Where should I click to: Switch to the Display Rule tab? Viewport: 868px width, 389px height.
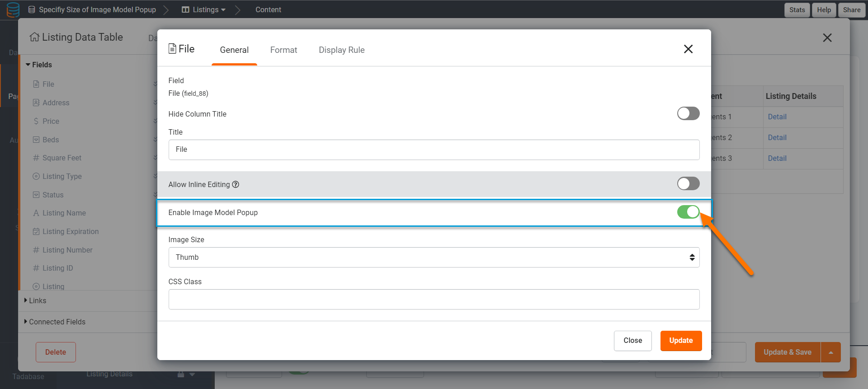click(x=341, y=50)
